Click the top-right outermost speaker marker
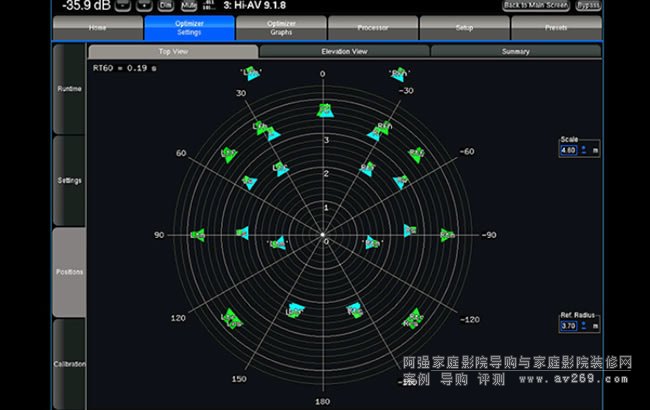 397,75
